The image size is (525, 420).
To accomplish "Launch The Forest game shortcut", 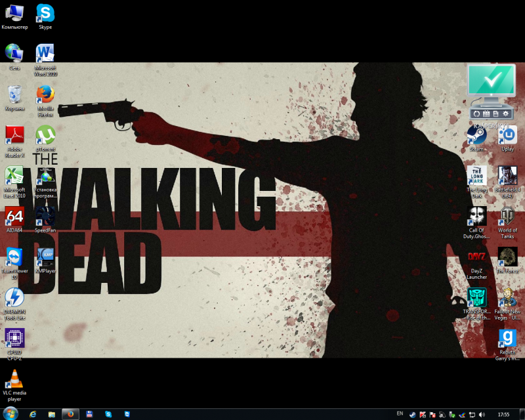I will tap(507, 261).
